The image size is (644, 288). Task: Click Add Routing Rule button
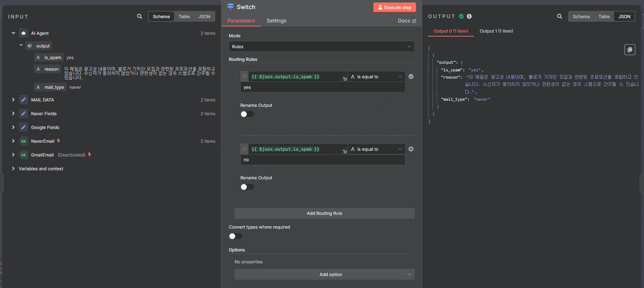point(324,213)
